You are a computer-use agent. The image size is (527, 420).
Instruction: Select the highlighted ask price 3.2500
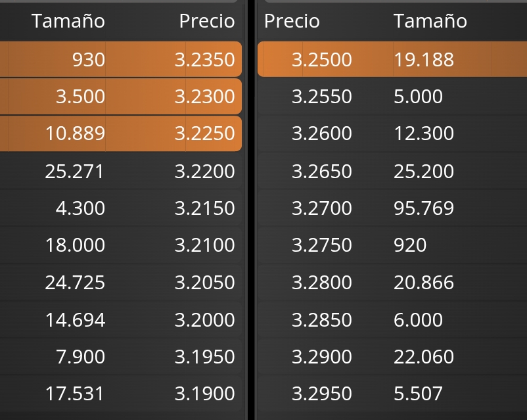click(x=321, y=60)
